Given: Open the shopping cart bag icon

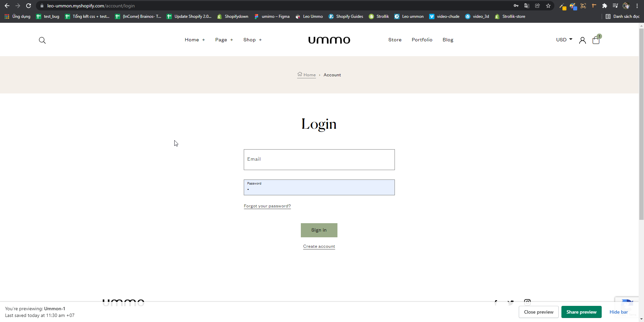Looking at the screenshot, I should pos(596,40).
